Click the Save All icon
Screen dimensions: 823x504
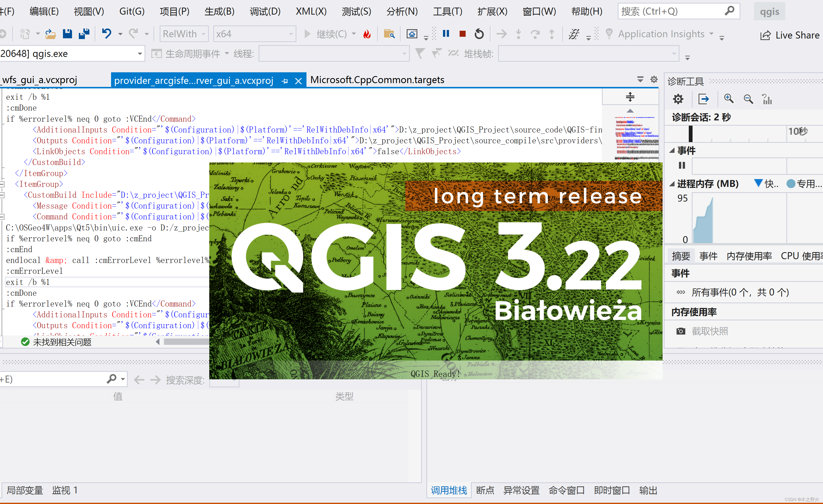click(x=84, y=34)
